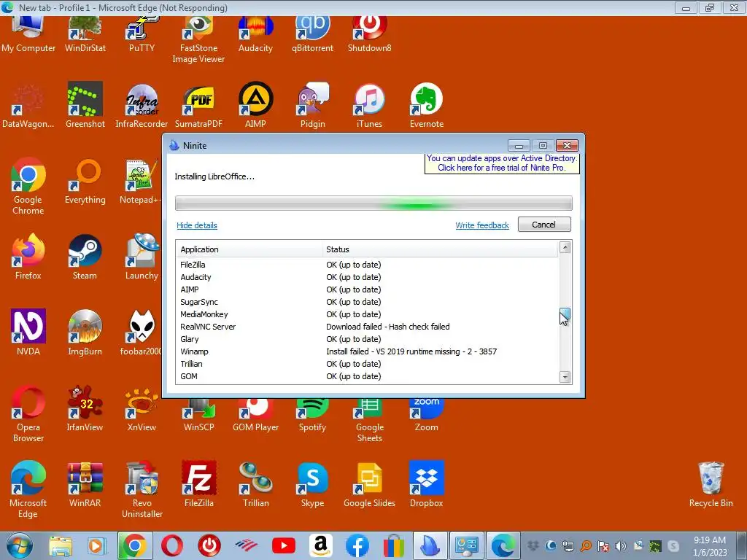This screenshot has height=560, width=747.
Task: Open Evernote desktop shortcut
Action: [x=426, y=105]
